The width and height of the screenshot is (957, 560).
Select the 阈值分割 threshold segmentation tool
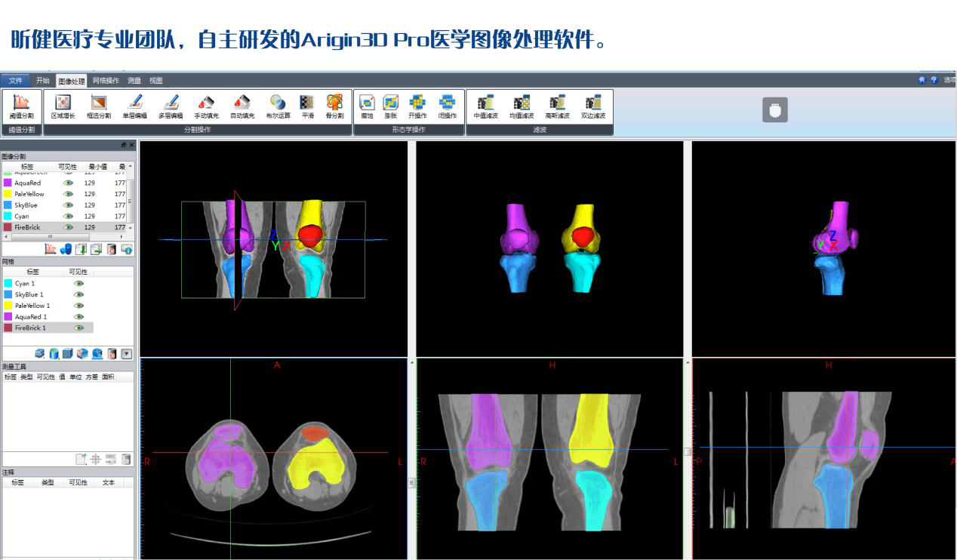click(22, 106)
